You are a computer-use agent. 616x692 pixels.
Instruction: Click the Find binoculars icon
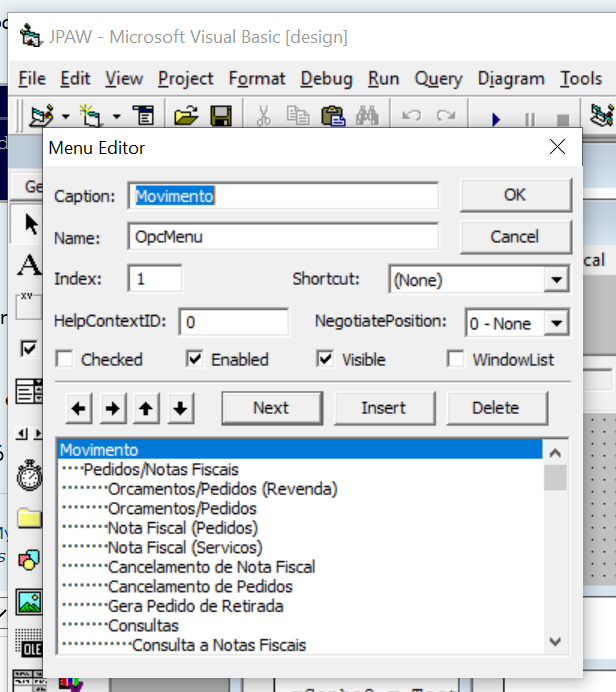pos(367,116)
